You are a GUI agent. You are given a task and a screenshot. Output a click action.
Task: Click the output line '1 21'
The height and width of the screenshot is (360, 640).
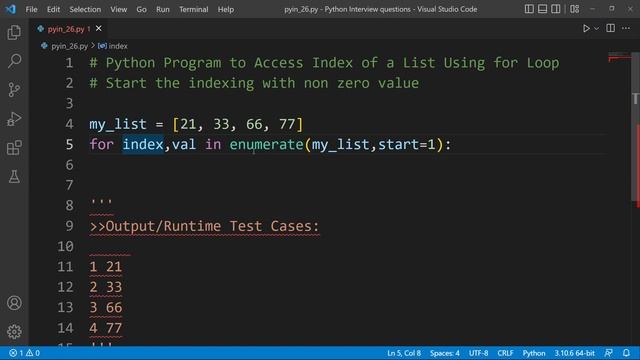pyautogui.click(x=106, y=267)
